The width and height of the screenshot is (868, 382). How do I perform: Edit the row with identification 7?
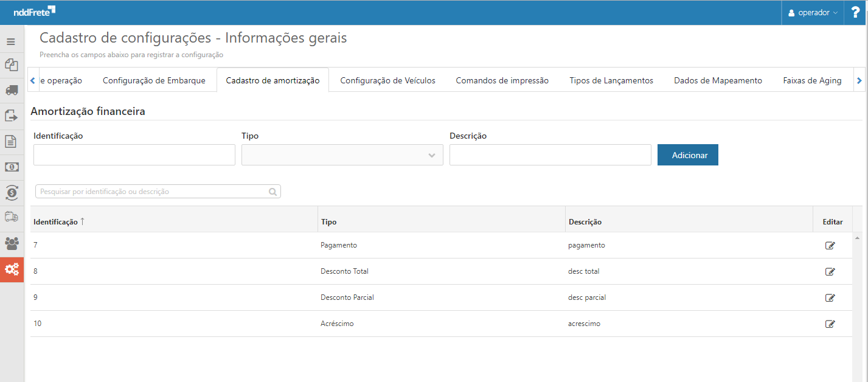point(830,246)
